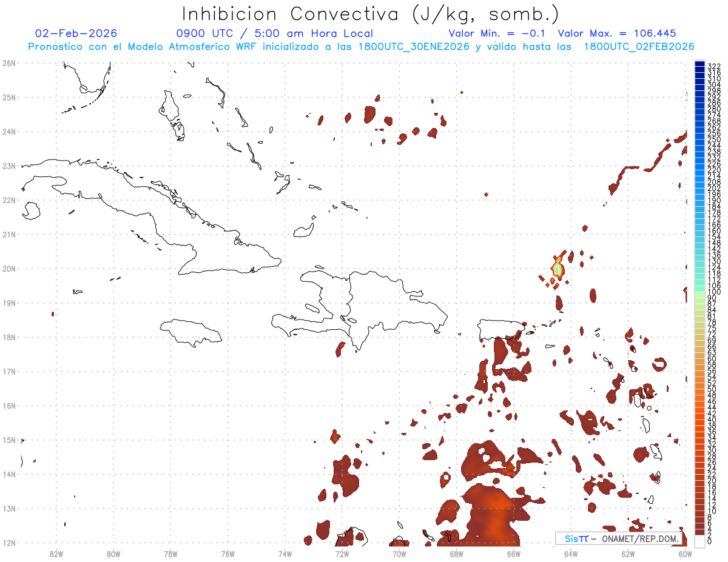Click the "12N" latitude label

[9, 543]
